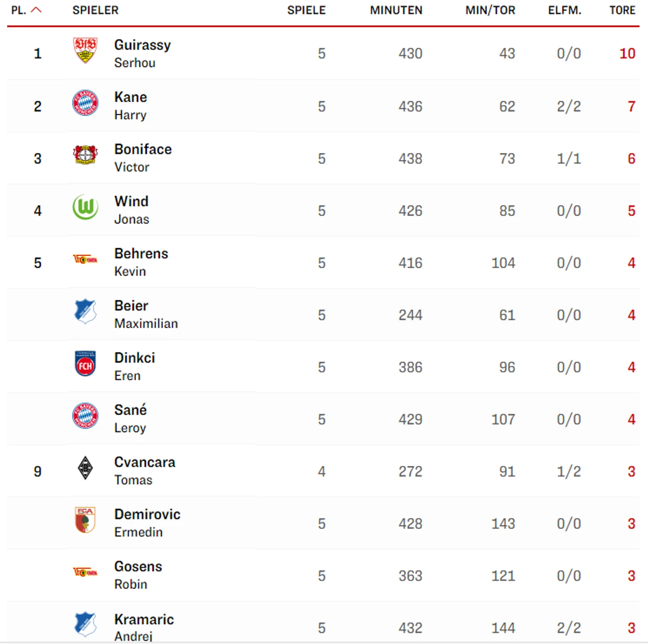This screenshot has height=644, width=648.
Task: Select the ELFM. column header
Action: (x=565, y=10)
